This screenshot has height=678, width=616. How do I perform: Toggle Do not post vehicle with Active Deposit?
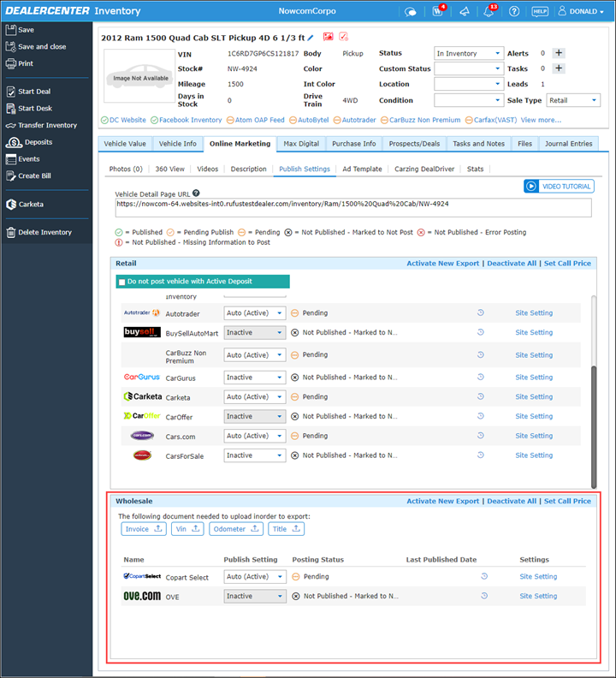[121, 282]
